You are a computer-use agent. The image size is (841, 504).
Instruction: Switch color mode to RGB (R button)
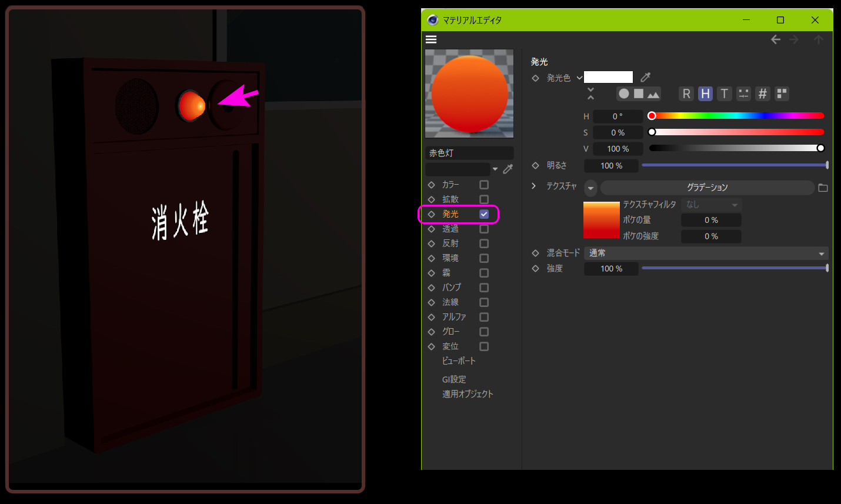tap(686, 94)
